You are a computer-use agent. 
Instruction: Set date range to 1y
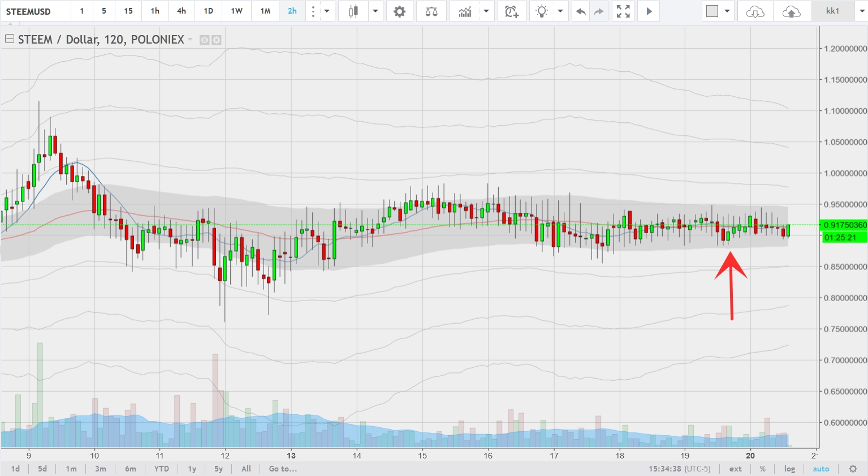click(x=192, y=469)
